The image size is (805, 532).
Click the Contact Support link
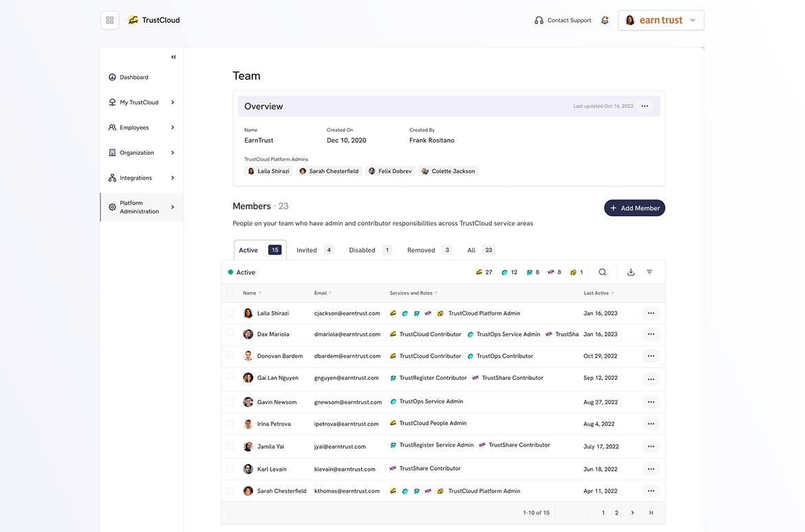tap(569, 21)
